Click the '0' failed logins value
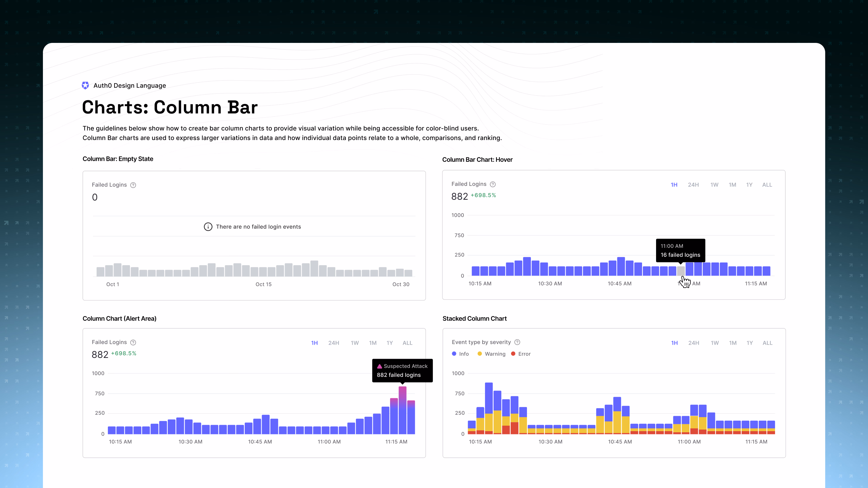 pos(95,197)
